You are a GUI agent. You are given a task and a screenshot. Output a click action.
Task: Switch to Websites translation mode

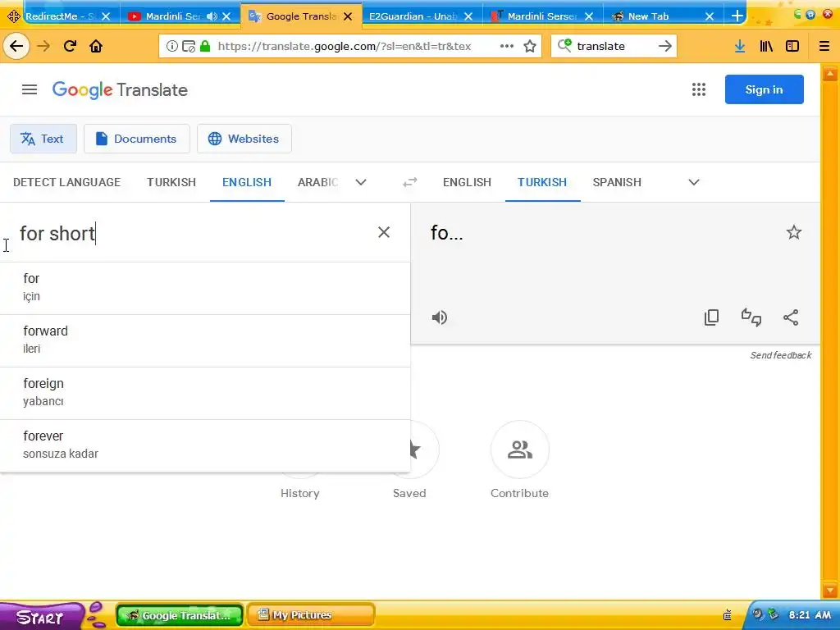pyautogui.click(x=244, y=139)
